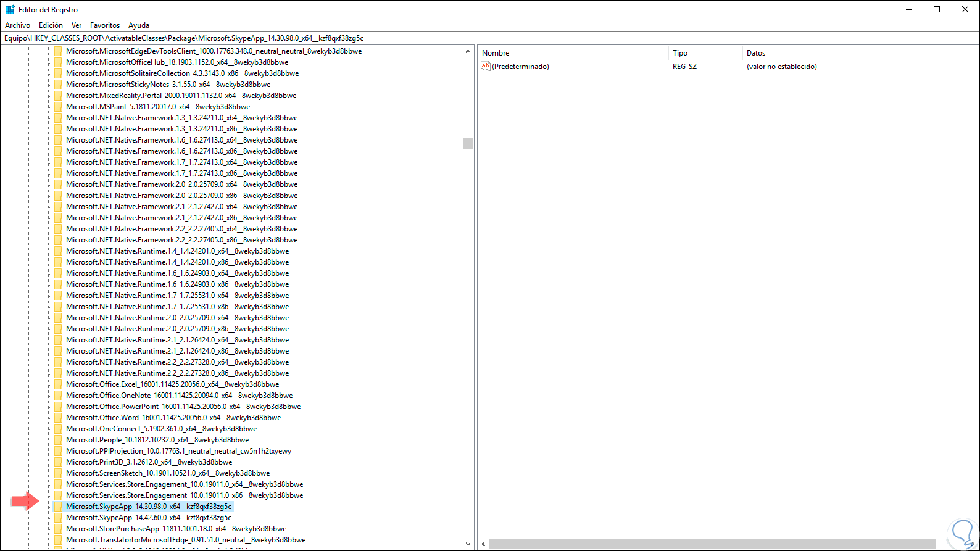Click folder icon next to Microsoft.MicrosoftSolitaireCollection
The width and height of the screenshot is (980, 551).
coord(58,73)
